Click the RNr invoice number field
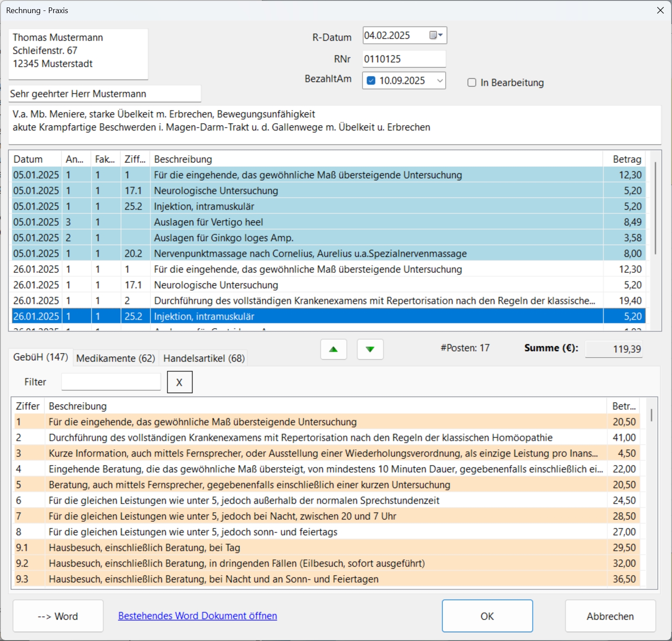 (x=404, y=59)
